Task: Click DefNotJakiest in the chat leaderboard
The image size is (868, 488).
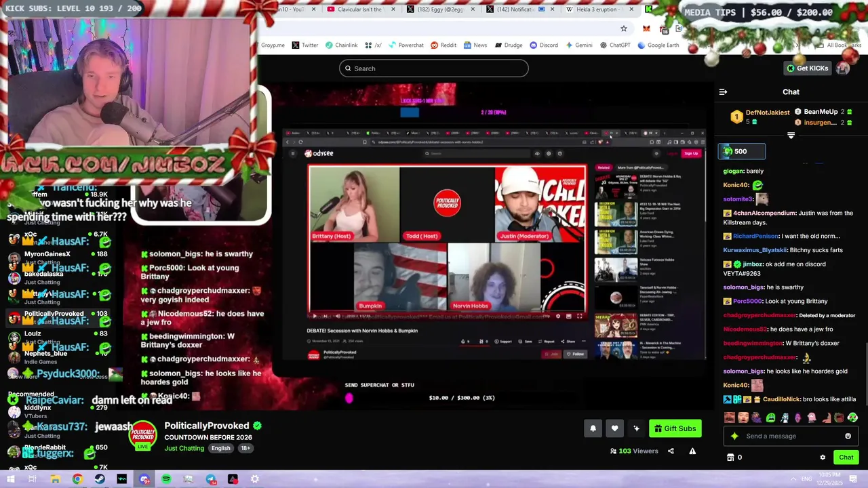Action: coord(767,113)
